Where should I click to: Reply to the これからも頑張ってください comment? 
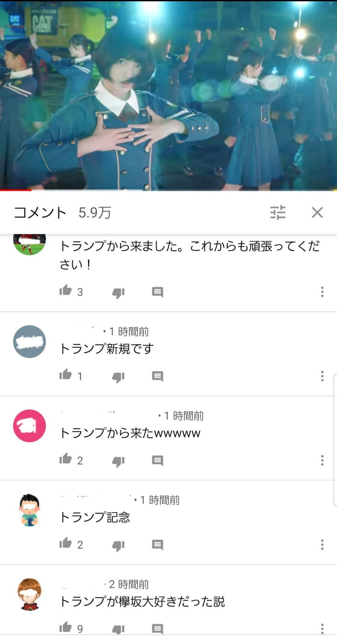pos(158,292)
